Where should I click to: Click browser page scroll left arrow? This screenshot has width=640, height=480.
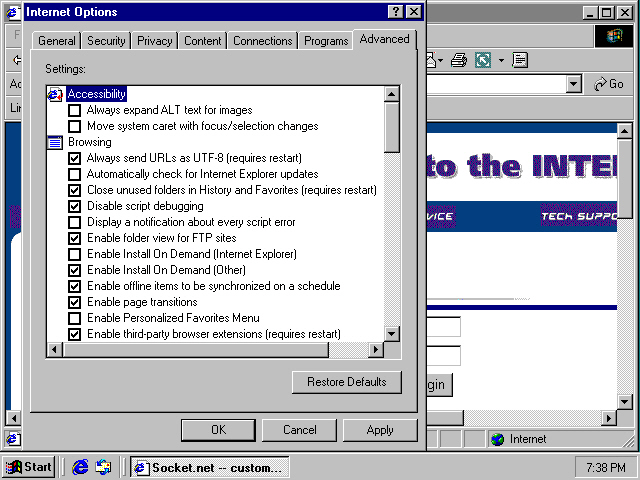pyautogui.click(x=13, y=418)
